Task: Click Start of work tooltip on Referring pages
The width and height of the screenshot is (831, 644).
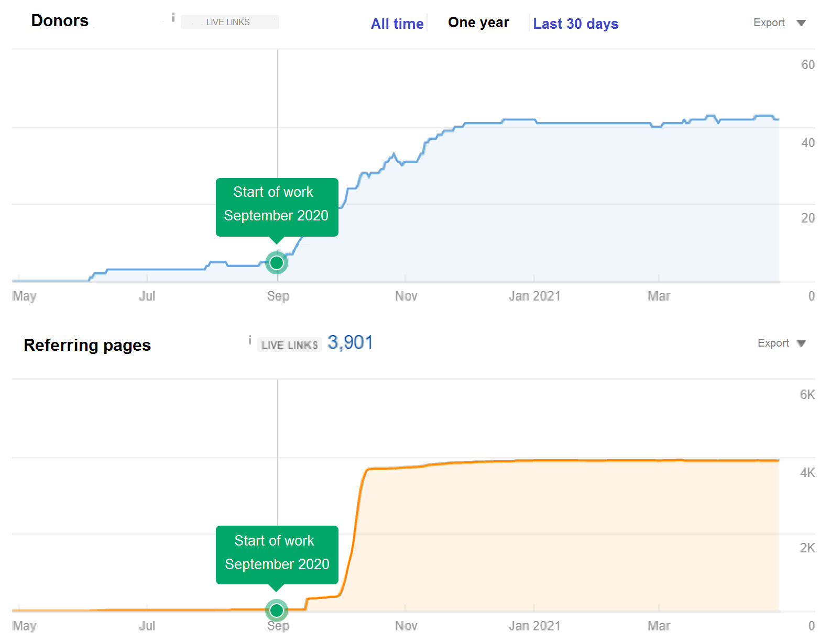Action: point(277,554)
